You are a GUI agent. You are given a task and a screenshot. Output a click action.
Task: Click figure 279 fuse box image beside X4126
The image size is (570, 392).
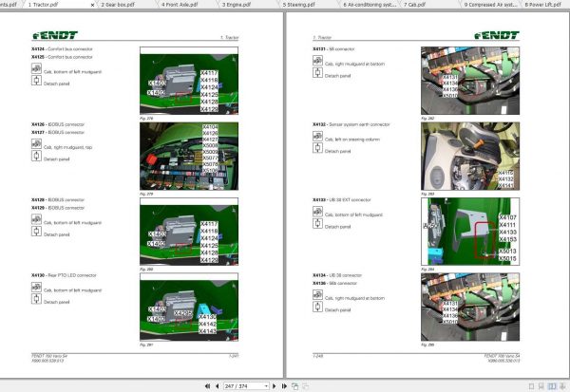point(189,157)
